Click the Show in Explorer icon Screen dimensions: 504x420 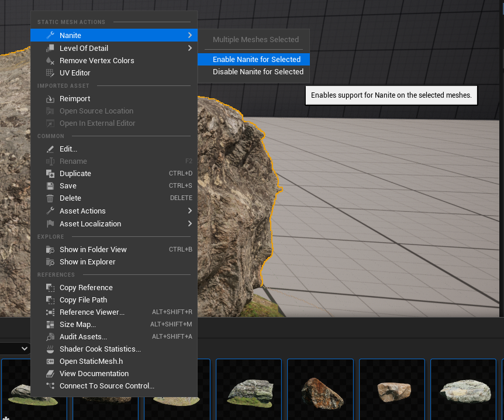pyautogui.click(x=50, y=262)
